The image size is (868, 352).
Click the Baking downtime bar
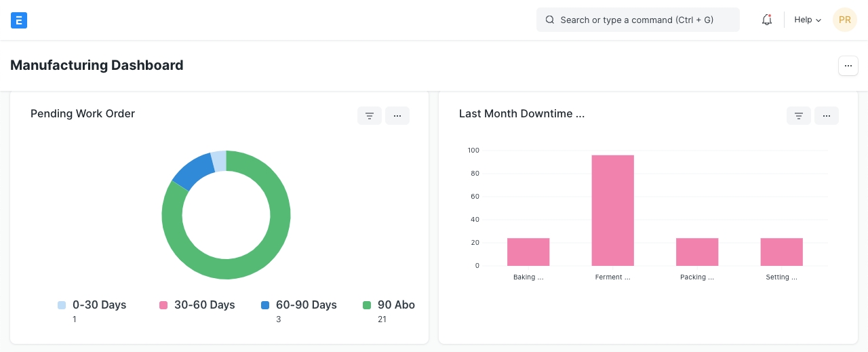528,252
